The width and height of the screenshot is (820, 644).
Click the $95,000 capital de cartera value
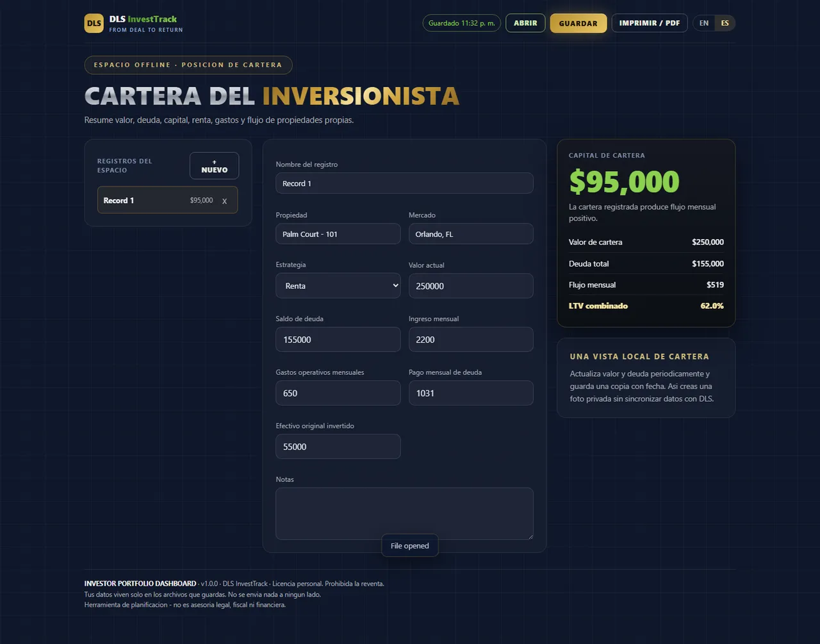click(624, 182)
